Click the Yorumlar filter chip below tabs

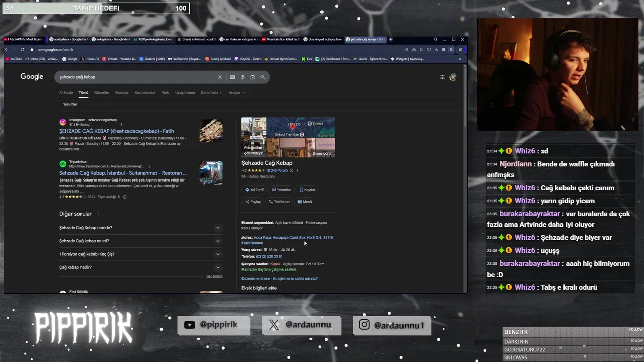point(70,104)
